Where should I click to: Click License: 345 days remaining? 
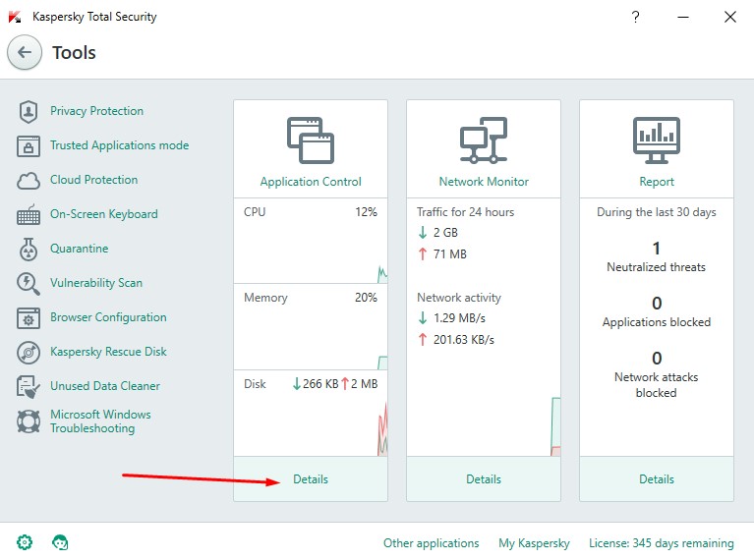(x=662, y=543)
